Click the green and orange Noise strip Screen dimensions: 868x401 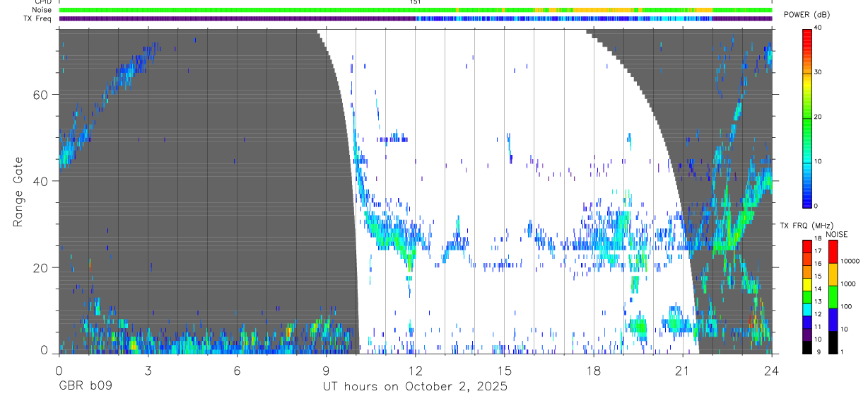click(415, 11)
